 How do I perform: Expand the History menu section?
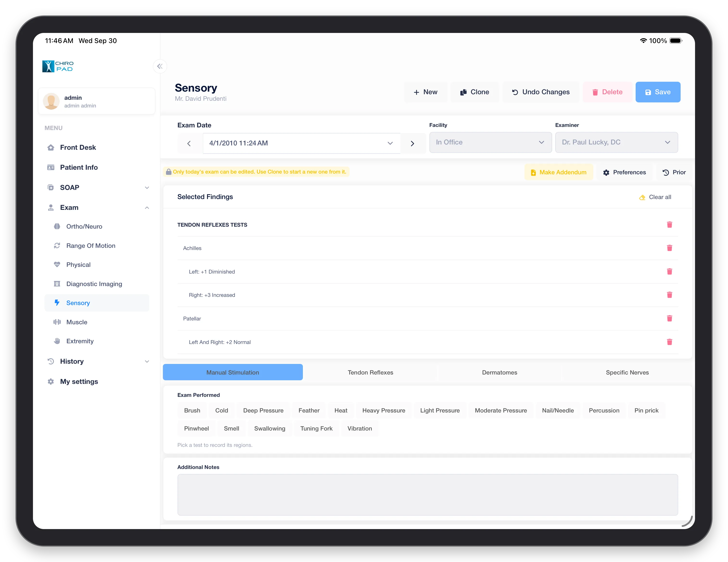tap(97, 362)
